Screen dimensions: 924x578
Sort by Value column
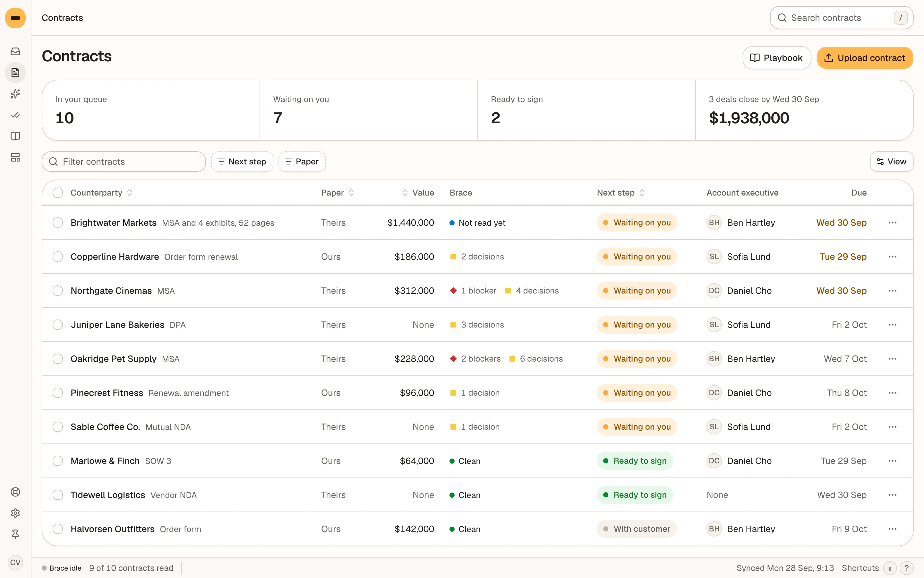(x=418, y=193)
